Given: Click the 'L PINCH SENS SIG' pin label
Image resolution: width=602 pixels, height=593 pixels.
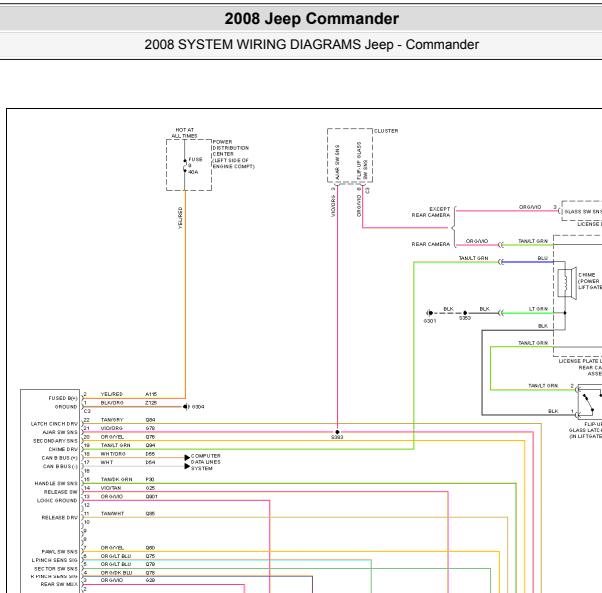Looking at the screenshot, I should coord(55,560).
